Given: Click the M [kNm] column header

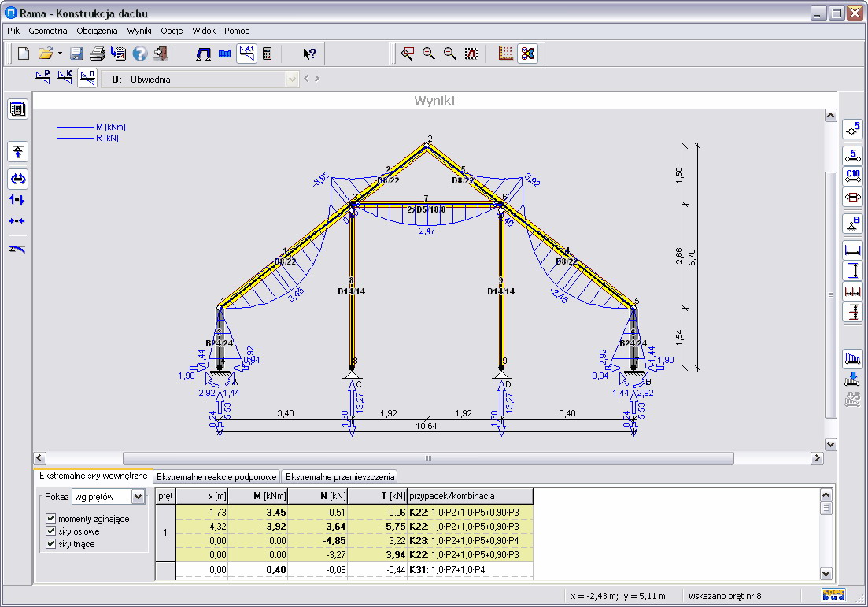Looking at the screenshot, I should (258, 496).
